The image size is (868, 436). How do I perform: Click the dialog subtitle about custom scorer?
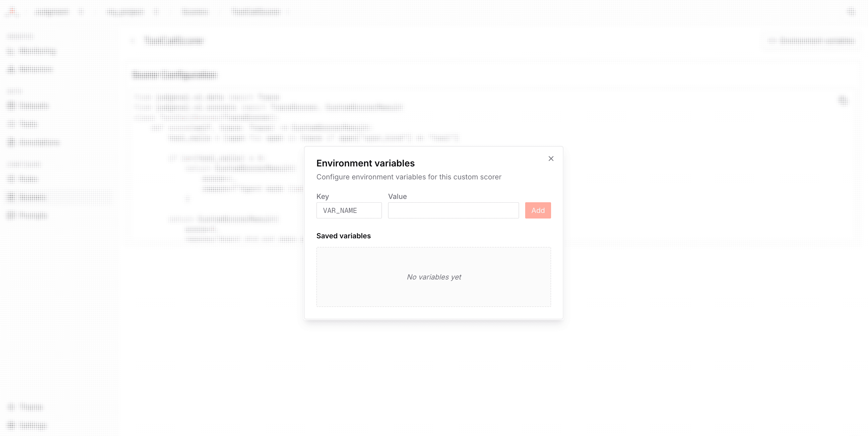408,177
